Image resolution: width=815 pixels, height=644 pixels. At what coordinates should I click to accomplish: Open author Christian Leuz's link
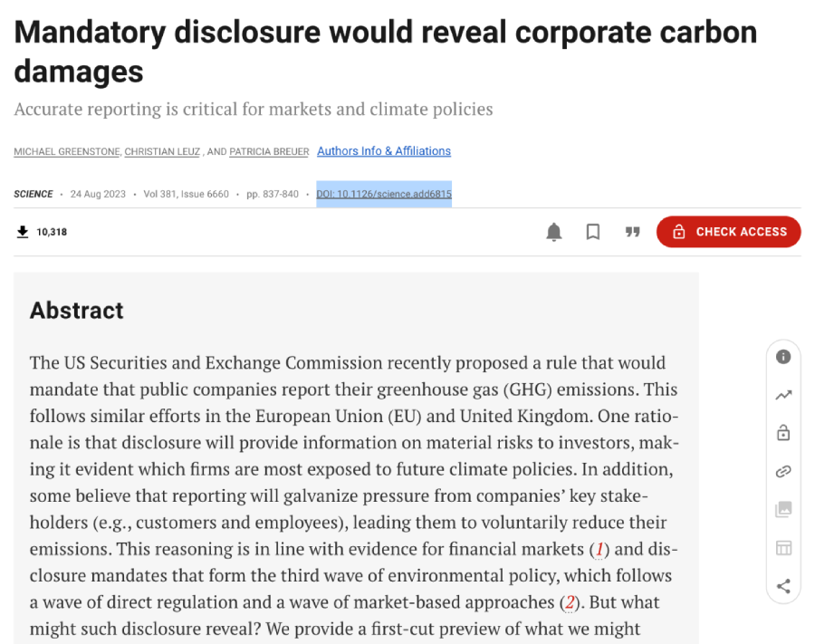coord(163,152)
